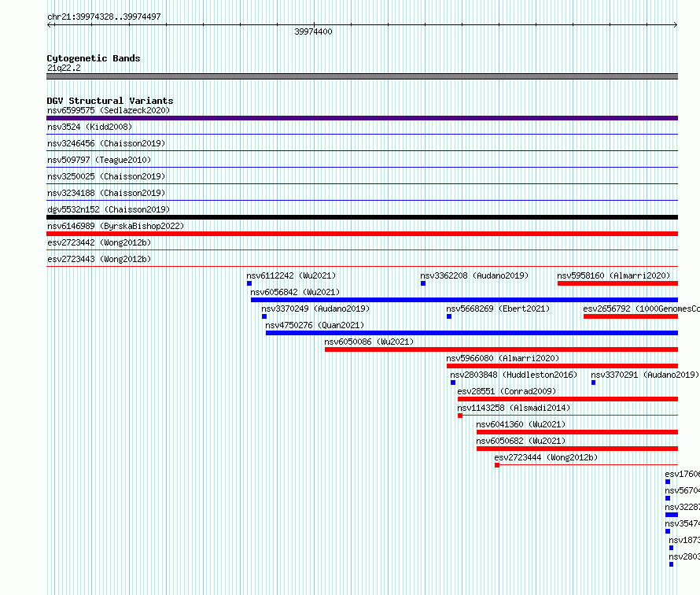Click red square marker of nsv1143258
The width and height of the screenshot is (700, 595).
tap(460, 416)
